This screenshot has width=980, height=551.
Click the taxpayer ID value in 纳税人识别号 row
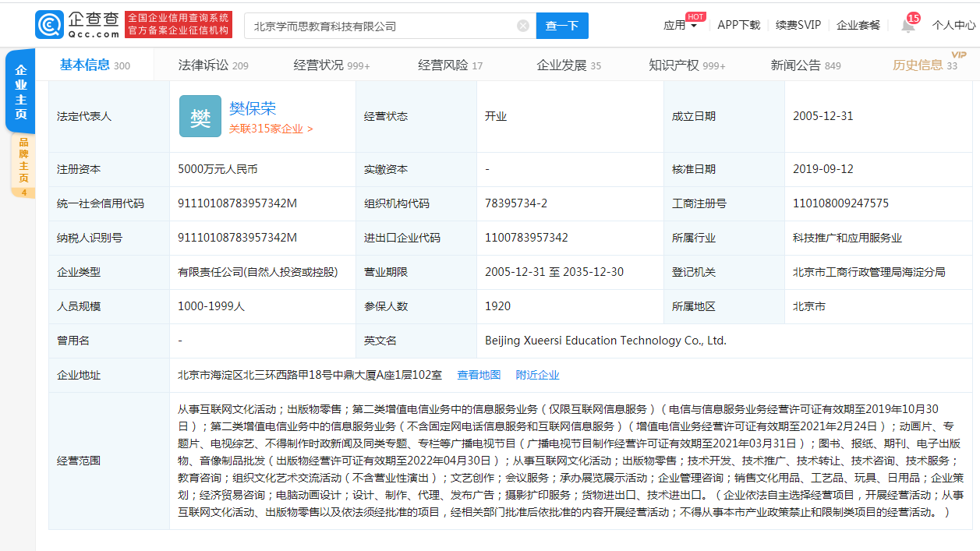click(237, 238)
